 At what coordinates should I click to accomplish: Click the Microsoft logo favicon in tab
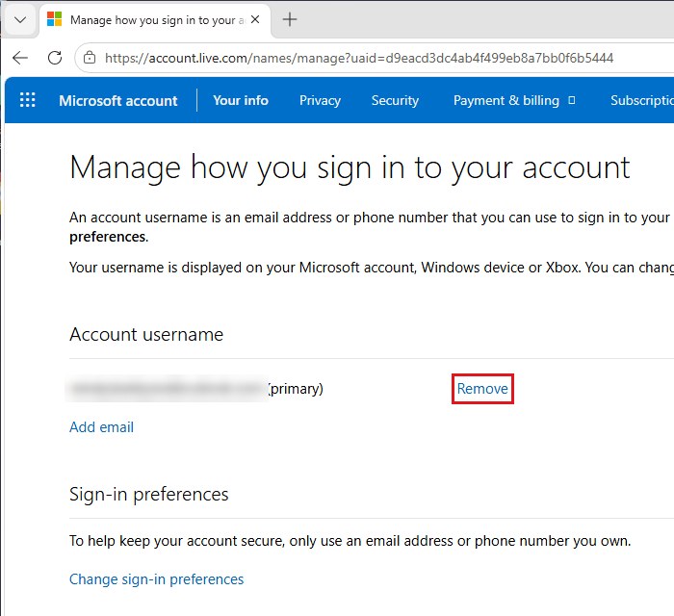(55, 19)
